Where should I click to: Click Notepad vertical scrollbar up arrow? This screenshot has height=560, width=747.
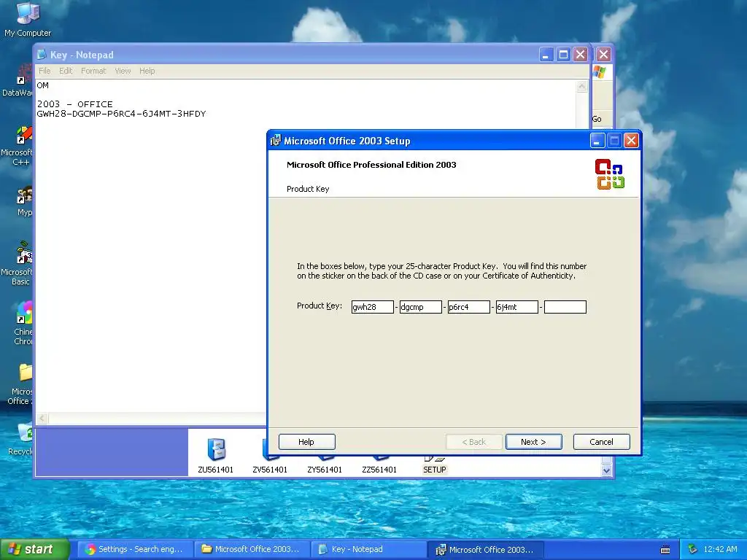(581, 86)
